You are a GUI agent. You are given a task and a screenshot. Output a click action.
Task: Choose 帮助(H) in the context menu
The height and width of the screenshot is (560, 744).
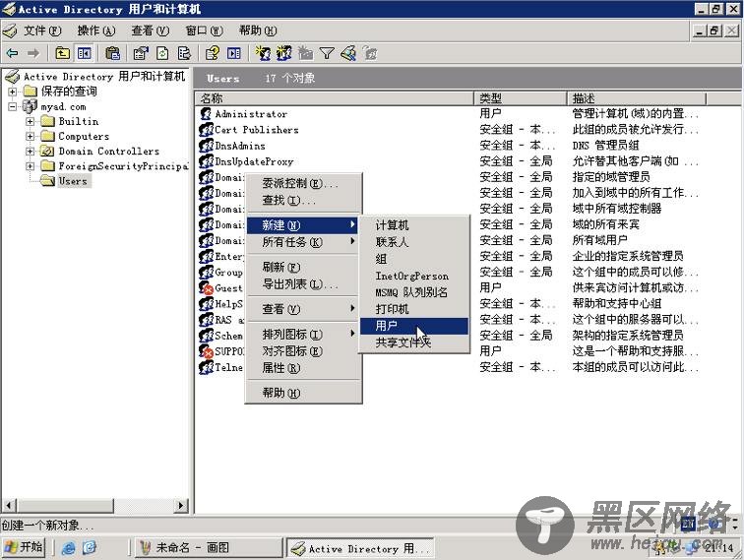pyautogui.click(x=303, y=393)
